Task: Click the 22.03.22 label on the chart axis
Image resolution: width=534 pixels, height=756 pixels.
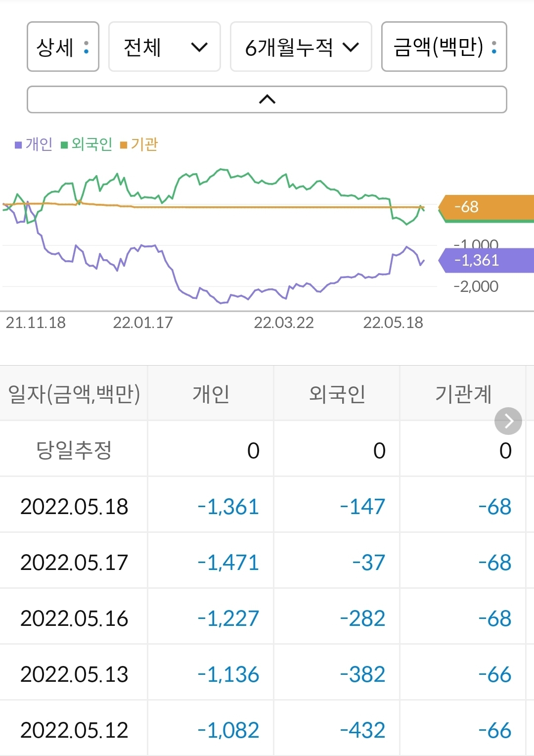Action: tap(284, 323)
